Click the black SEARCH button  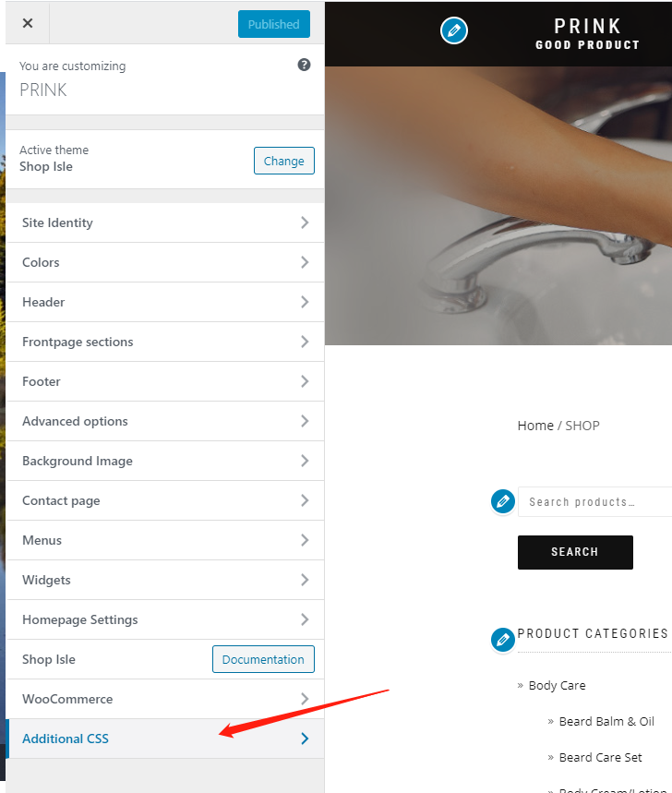pos(575,552)
